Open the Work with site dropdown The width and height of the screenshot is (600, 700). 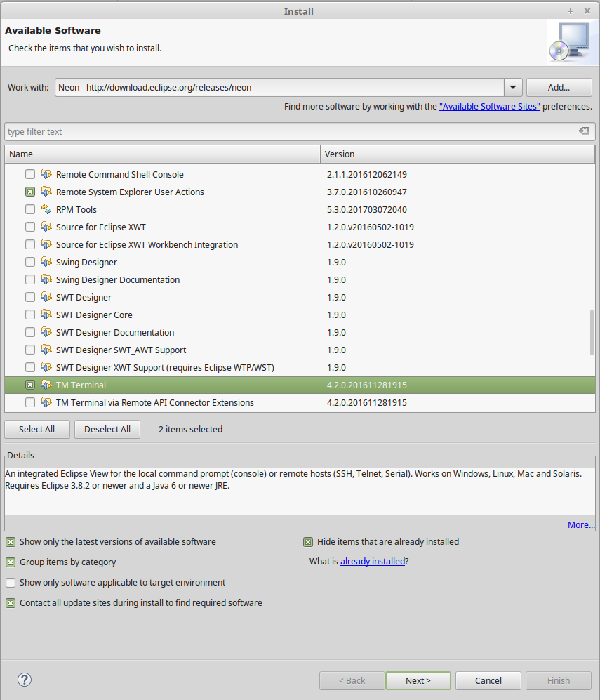pyautogui.click(x=513, y=88)
